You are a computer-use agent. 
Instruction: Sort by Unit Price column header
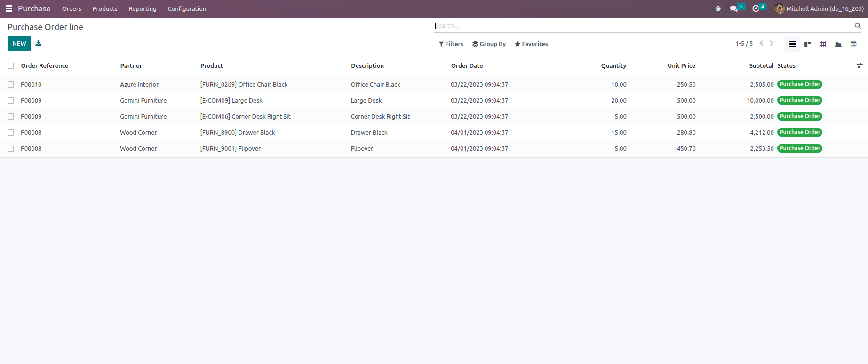[x=681, y=66]
